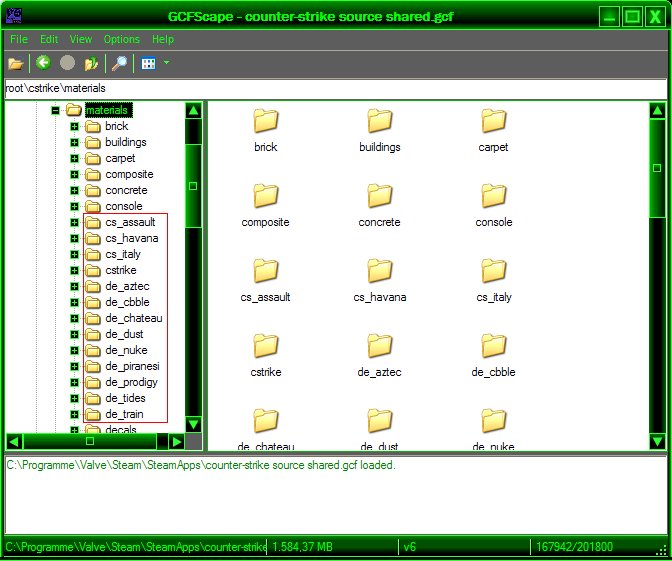Screen dimensions: 672x561
Task: Click the de_dust folder icon in file pane
Action: [380, 420]
